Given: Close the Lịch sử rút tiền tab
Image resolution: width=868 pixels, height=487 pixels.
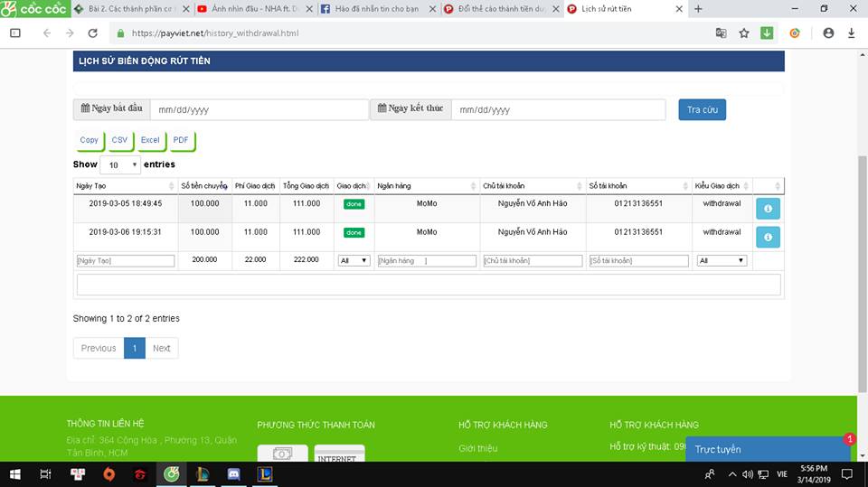Looking at the screenshot, I should [679, 9].
